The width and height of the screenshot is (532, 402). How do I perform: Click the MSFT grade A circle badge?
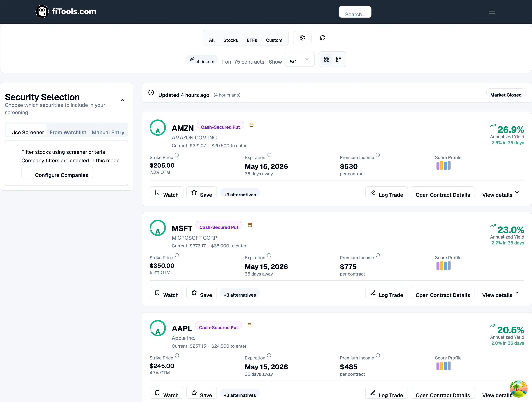click(158, 228)
